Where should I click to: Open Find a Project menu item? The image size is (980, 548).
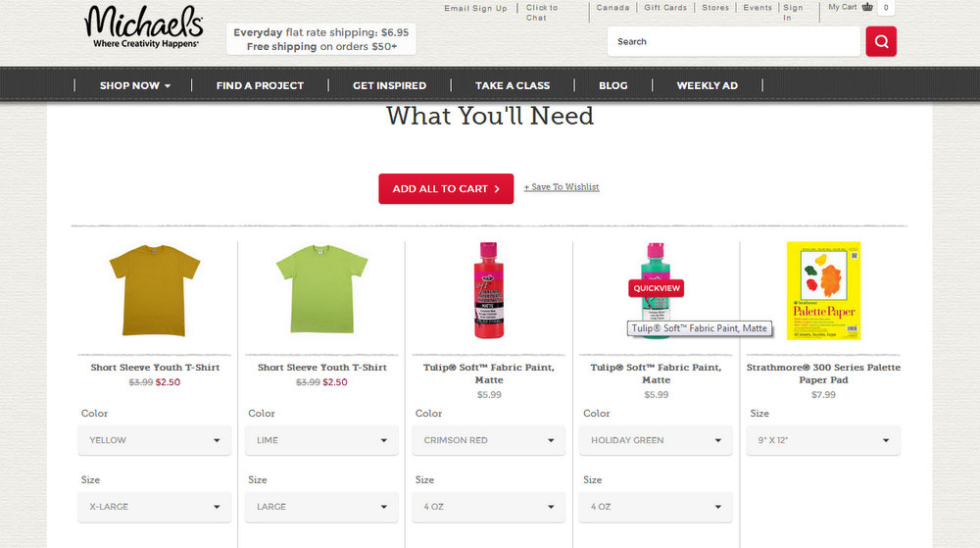[x=260, y=85]
